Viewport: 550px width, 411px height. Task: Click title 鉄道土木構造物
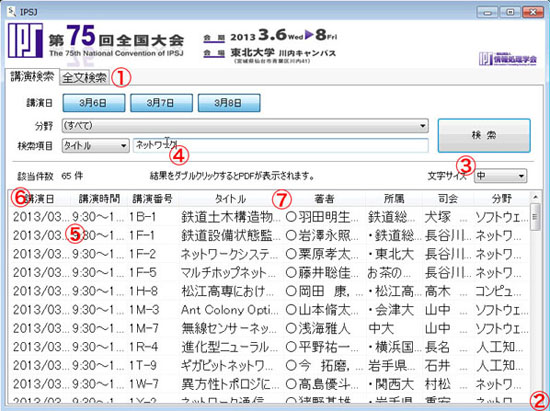point(230,217)
